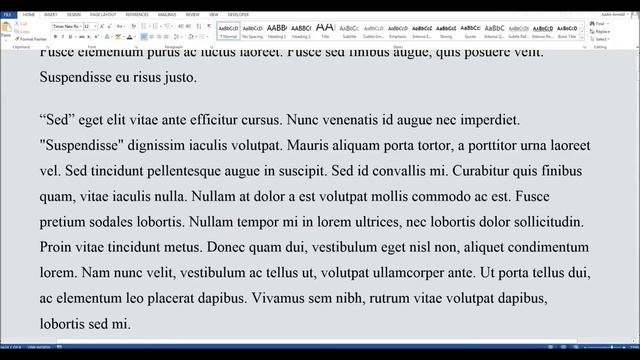The height and width of the screenshot is (360, 640).
Task: Justify the paragraph text
Action: 166,37
